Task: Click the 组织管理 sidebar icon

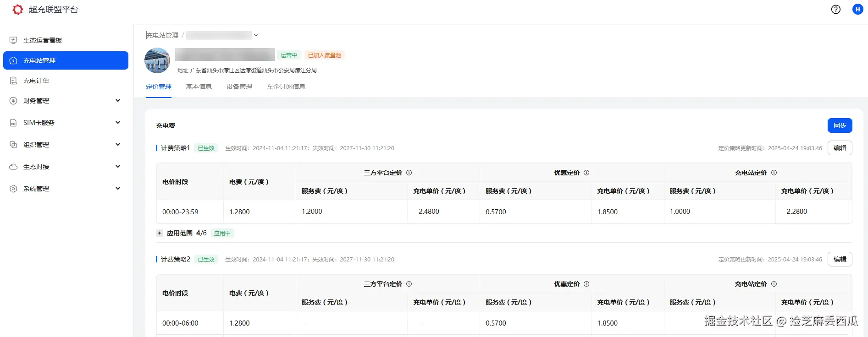Action: (13, 145)
